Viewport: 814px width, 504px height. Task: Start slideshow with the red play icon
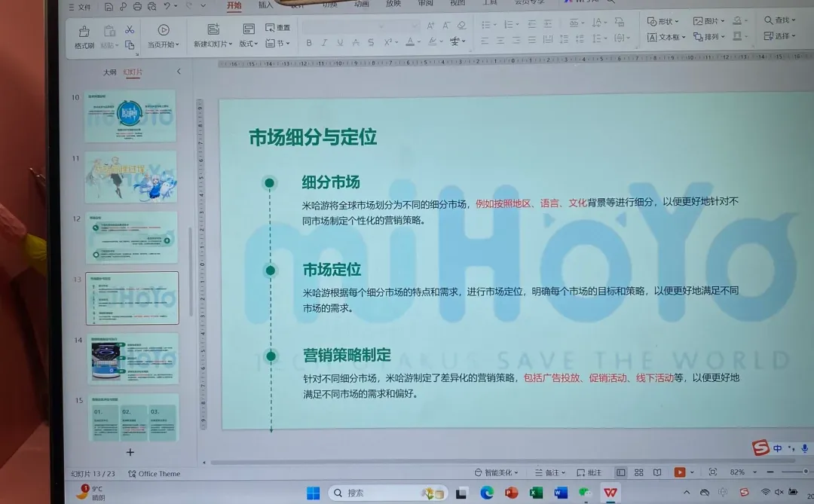click(681, 472)
